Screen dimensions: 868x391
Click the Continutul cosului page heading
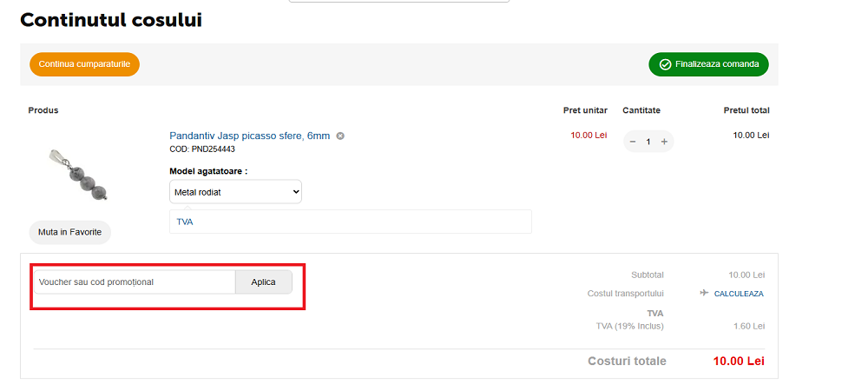click(x=111, y=20)
